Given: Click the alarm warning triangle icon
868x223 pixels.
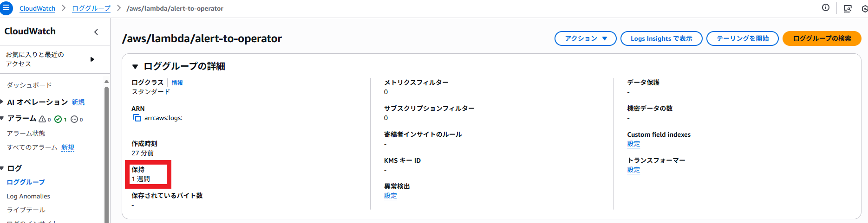Looking at the screenshot, I should click(x=42, y=119).
